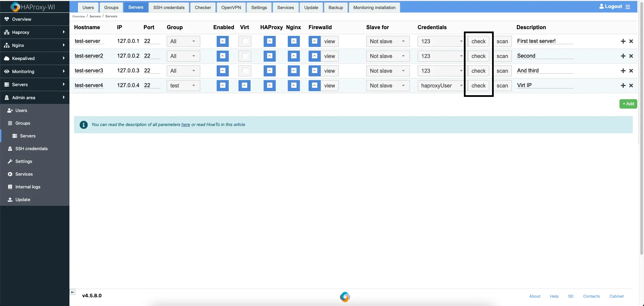Click the plus icon for test-server3 row

click(x=623, y=71)
